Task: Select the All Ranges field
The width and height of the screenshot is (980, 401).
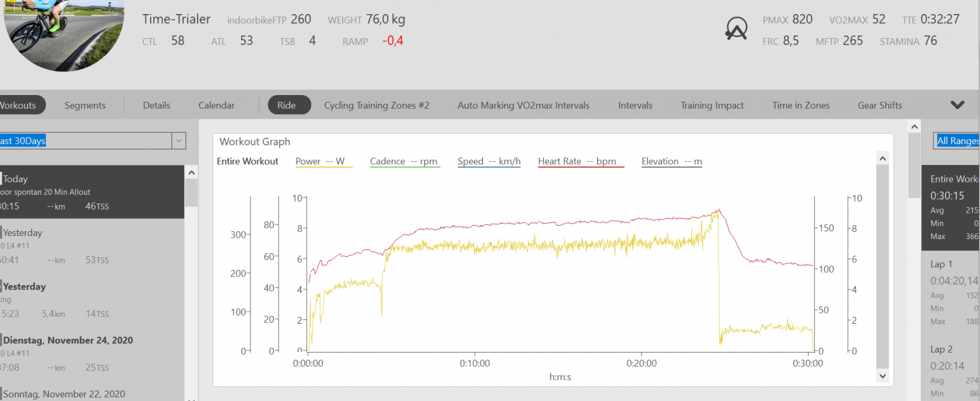Action: (x=957, y=140)
